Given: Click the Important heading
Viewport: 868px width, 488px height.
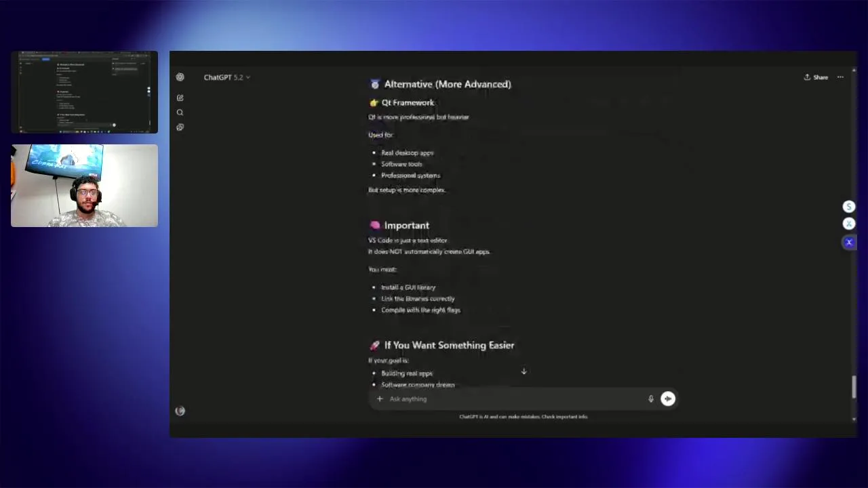Looking at the screenshot, I should click(406, 225).
